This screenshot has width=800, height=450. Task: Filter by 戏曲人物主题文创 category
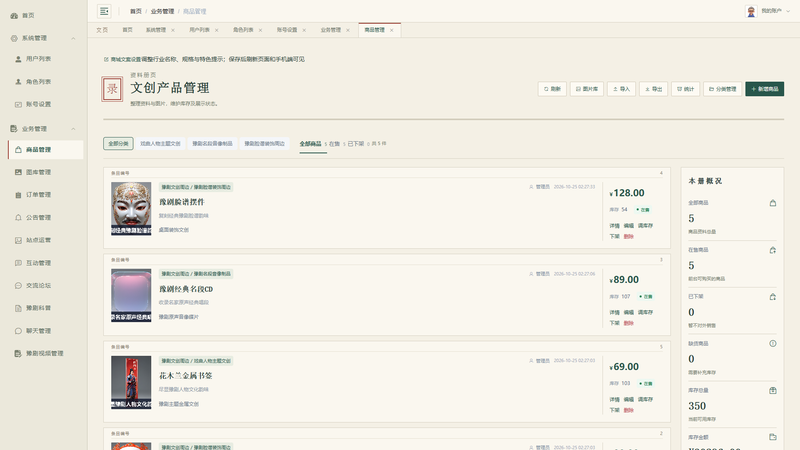(160, 143)
